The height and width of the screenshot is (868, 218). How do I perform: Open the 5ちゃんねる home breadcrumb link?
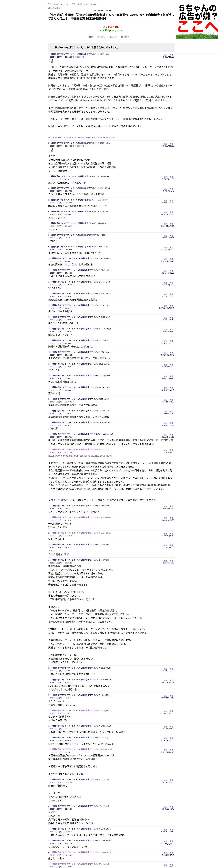point(53,4)
